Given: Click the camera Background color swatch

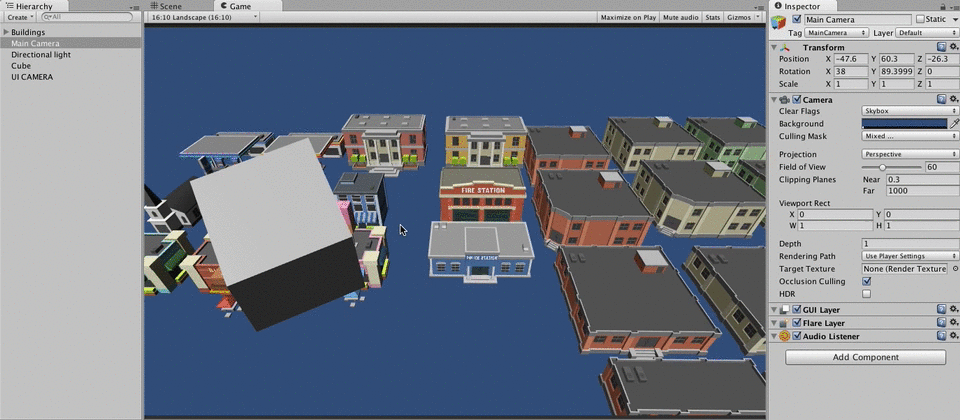Looking at the screenshot, I should click(904, 124).
